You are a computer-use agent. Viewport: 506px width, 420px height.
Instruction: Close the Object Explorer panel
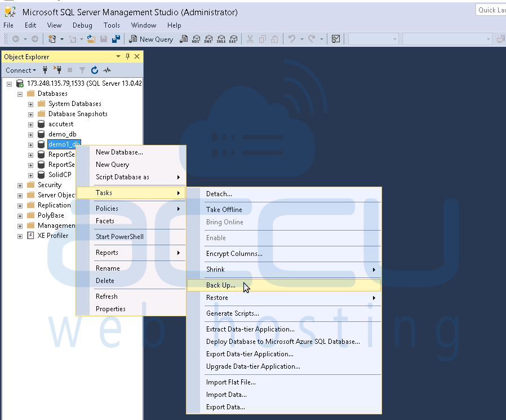[x=137, y=56]
